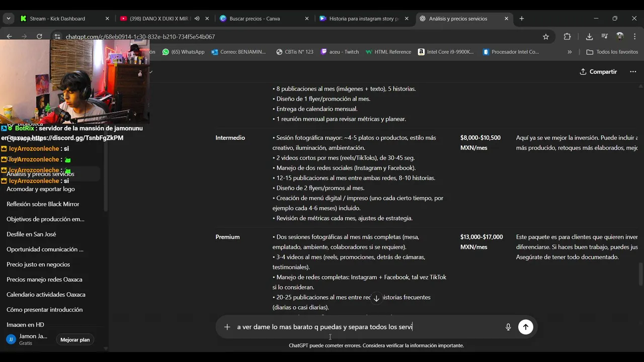Switch to DANO X DUKI YouTube tab
The width and height of the screenshot is (644, 362).
pyautogui.click(x=158, y=19)
